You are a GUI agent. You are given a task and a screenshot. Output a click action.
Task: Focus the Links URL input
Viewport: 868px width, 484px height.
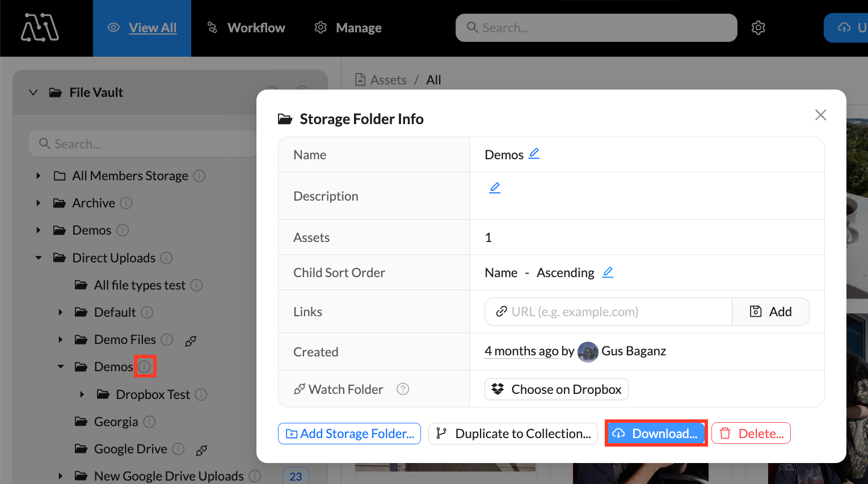click(608, 312)
